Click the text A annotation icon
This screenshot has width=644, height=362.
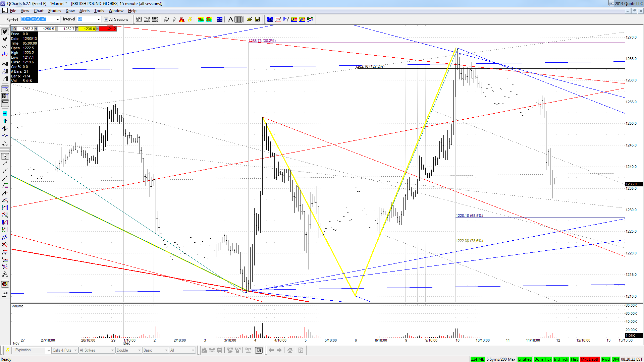tap(230, 19)
